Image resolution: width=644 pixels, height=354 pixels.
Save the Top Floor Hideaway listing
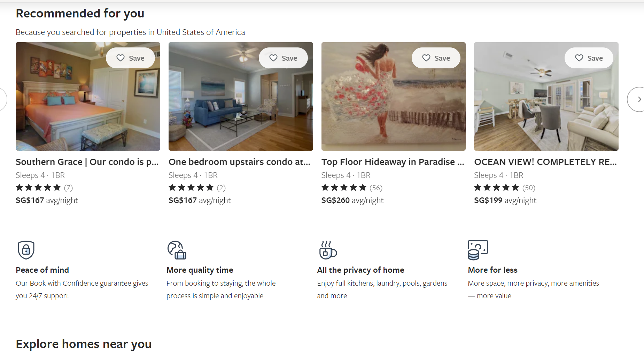pyautogui.click(x=436, y=58)
